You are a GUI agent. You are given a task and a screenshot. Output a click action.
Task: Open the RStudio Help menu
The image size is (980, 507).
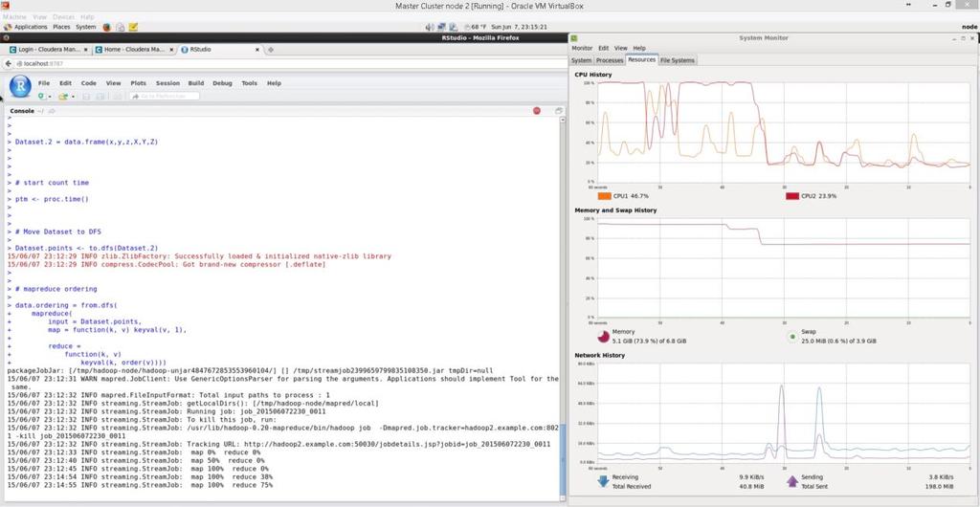(x=274, y=83)
